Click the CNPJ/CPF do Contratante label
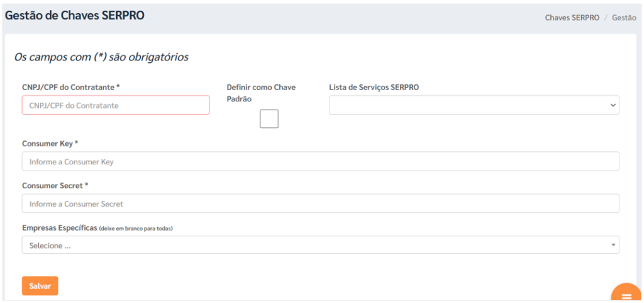The height and width of the screenshot is (303, 644). pyautogui.click(x=70, y=87)
